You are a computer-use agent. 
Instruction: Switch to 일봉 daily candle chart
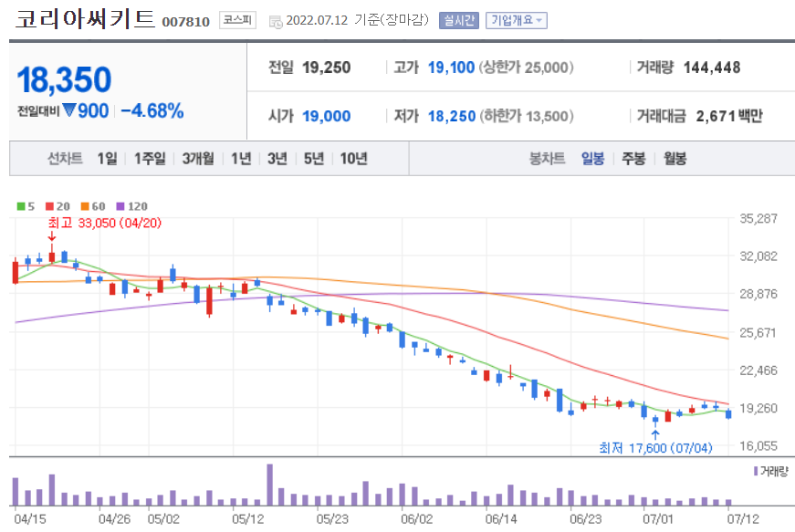[592, 159]
